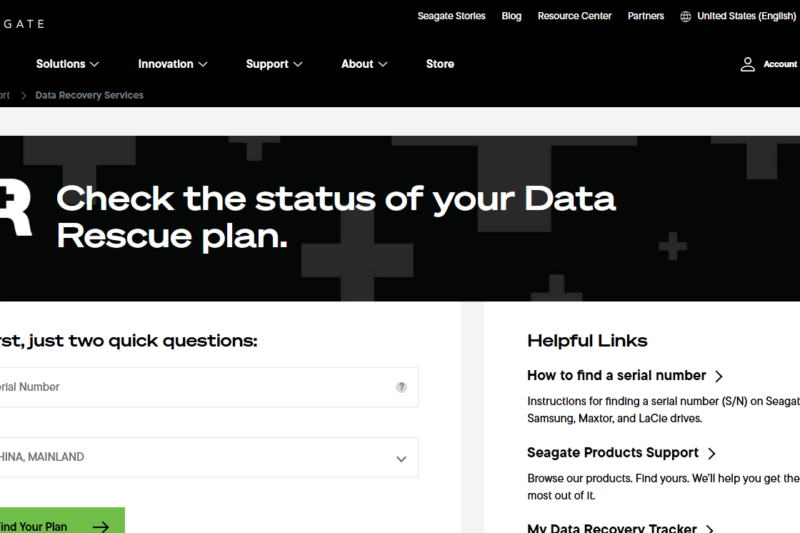
Task: Open My Data Recovery Tracker link
Action: (x=612, y=528)
